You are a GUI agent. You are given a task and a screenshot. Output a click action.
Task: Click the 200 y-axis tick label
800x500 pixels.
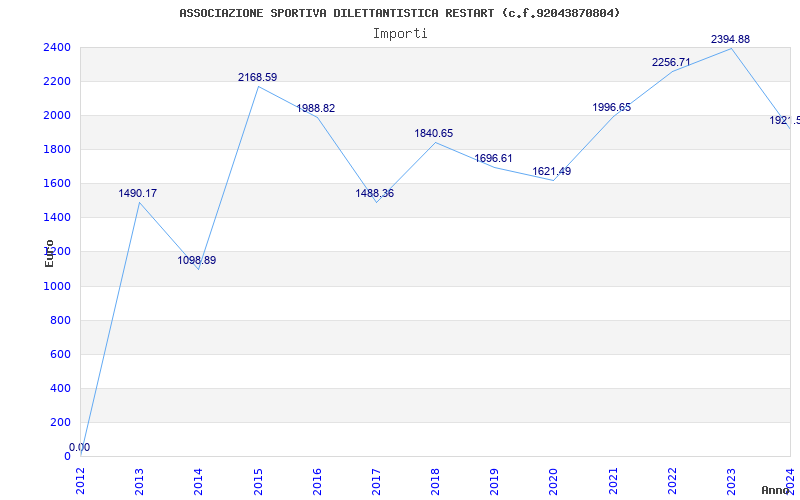(x=61, y=422)
